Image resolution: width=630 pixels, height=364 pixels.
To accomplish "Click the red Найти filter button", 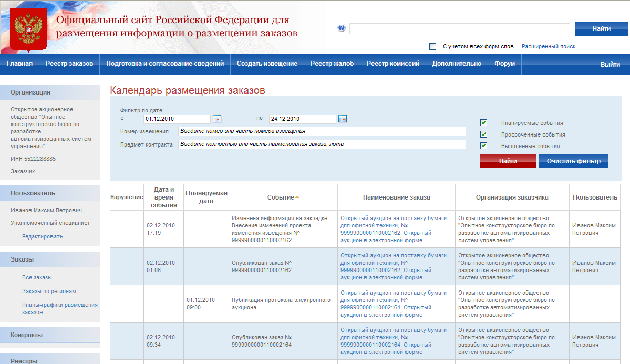I will 508,161.
